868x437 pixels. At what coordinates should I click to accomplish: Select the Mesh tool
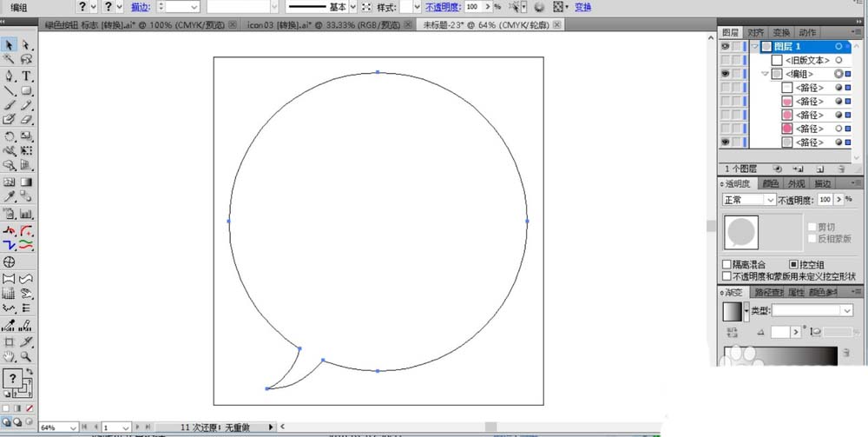[10, 182]
